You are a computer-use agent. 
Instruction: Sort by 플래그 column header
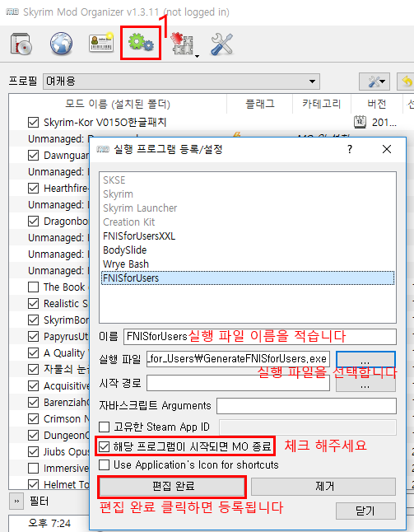click(260, 104)
